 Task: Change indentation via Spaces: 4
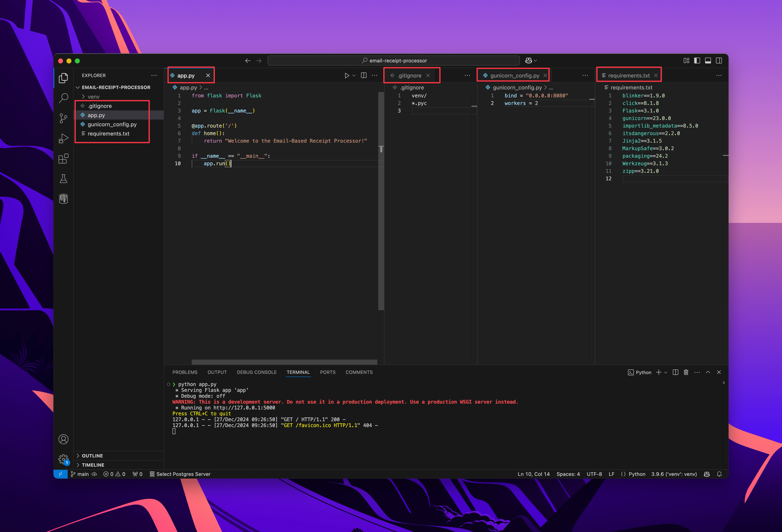coord(568,474)
